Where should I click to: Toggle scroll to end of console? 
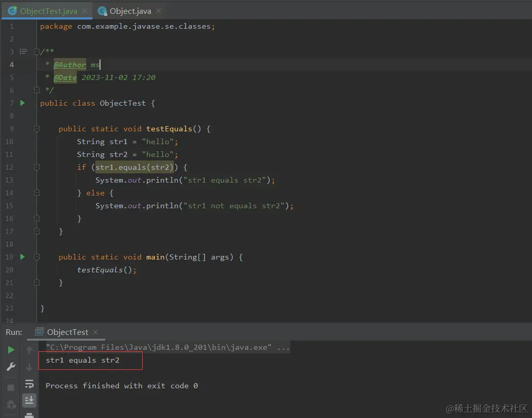(x=29, y=401)
